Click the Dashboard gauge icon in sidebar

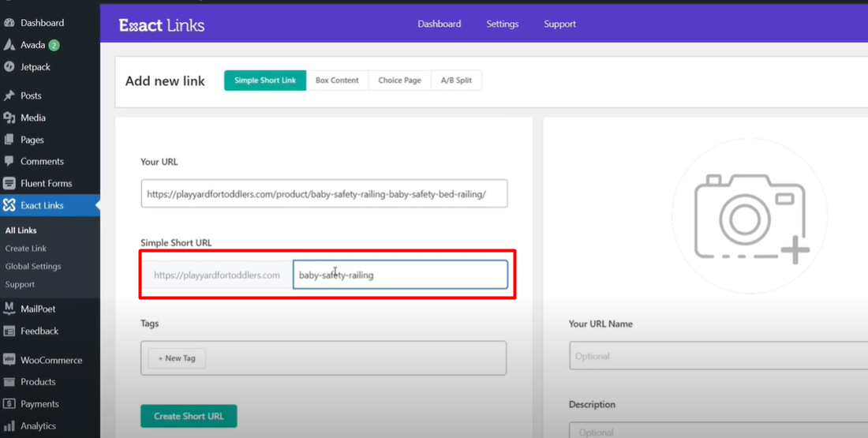pos(9,23)
